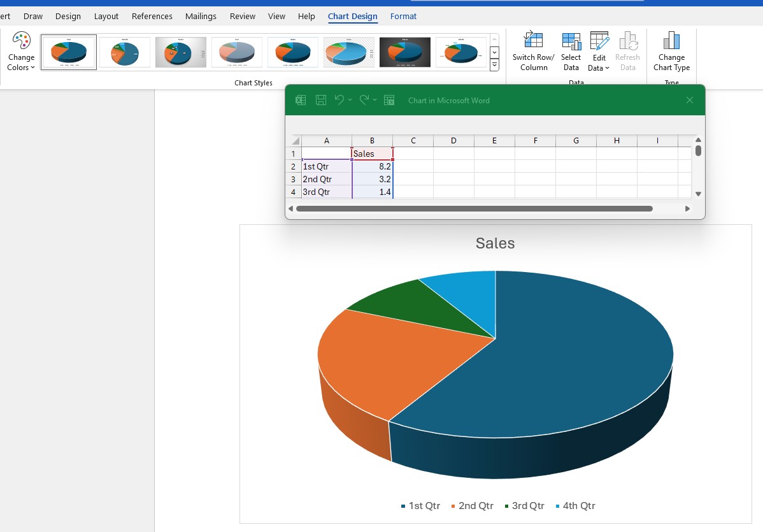Select Switch Row/Column in the Data group
This screenshot has width=763, height=532.
point(532,50)
